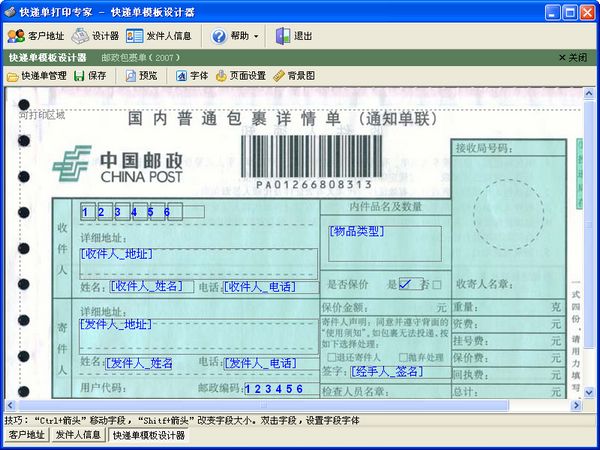Image resolution: width=600 pixels, height=450 pixels.
Task: Open 页面设置 page setup
Action: (241, 76)
